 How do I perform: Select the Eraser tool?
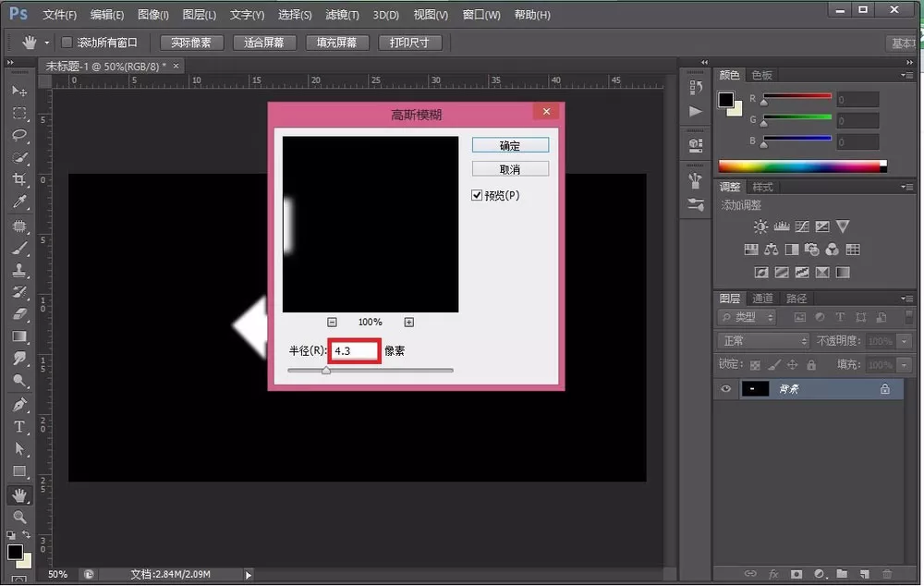[x=19, y=314]
